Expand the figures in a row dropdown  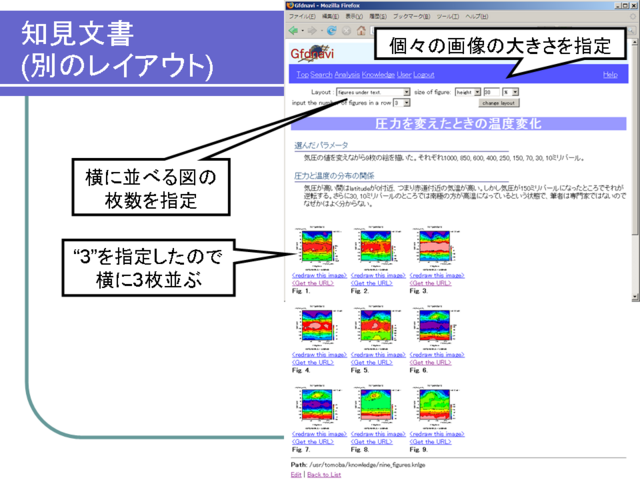[402, 103]
